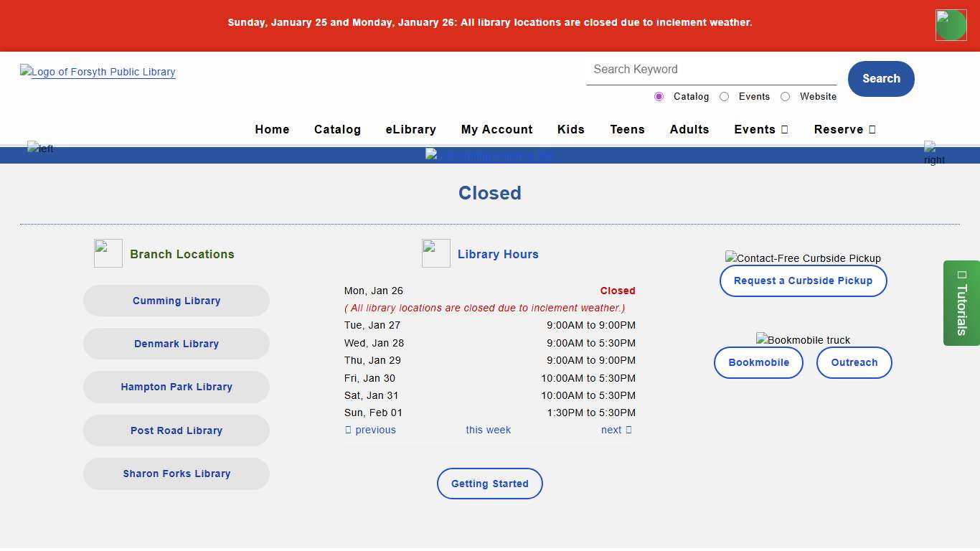This screenshot has width=980, height=551.
Task: Select the Events search radio button
Action: (x=724, y=96)
